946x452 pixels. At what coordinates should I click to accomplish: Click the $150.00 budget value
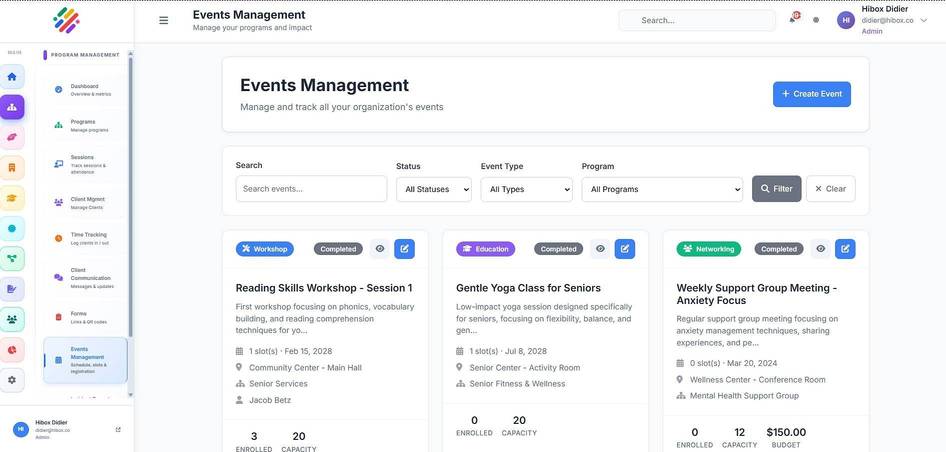coord(786,432)
